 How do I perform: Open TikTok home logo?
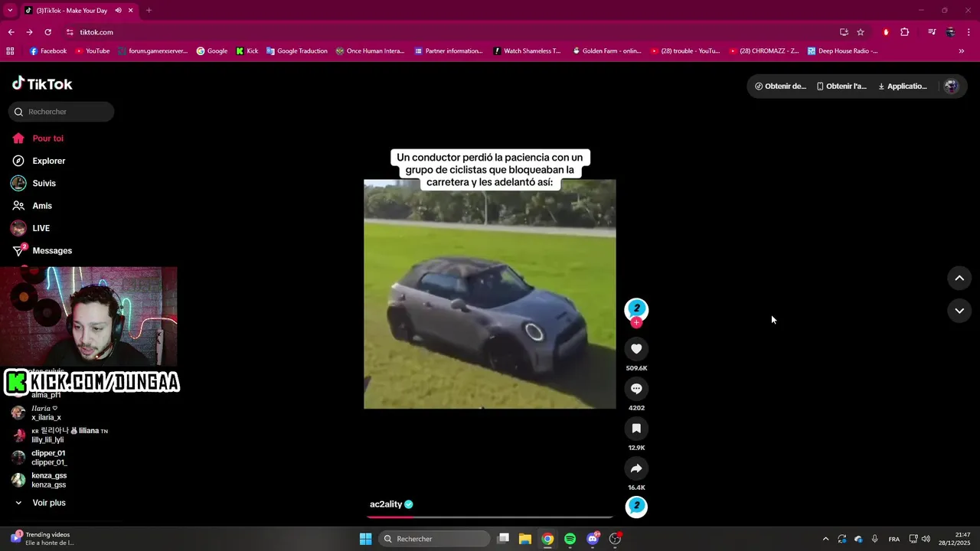pyautogui.click(x=42, y=84)
